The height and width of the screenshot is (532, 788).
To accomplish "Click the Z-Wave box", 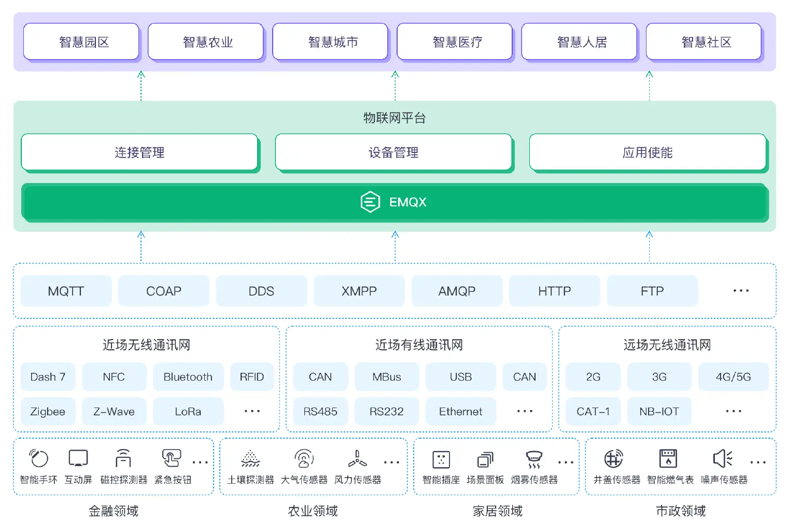I will click(114, 412).
